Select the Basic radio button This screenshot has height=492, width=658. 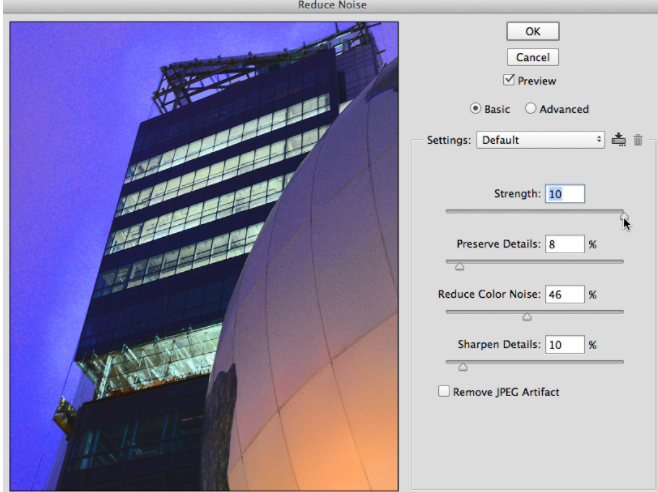tap(476, 109)
